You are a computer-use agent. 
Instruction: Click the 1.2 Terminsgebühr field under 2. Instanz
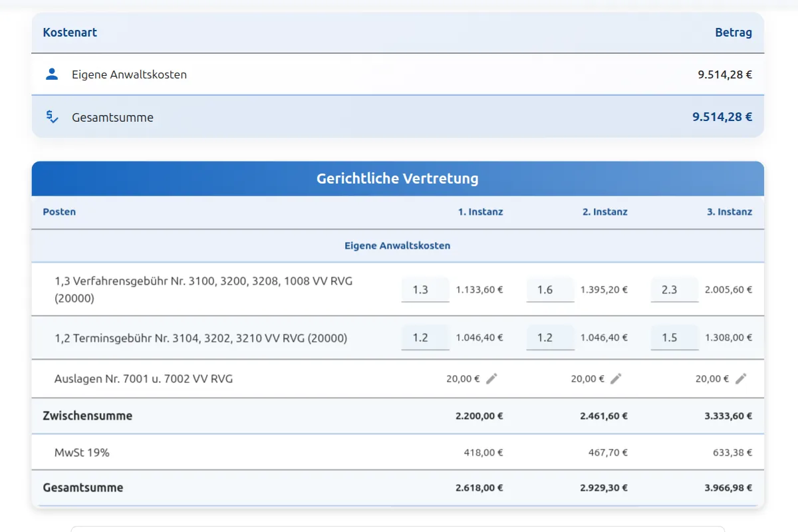(550, 337)
